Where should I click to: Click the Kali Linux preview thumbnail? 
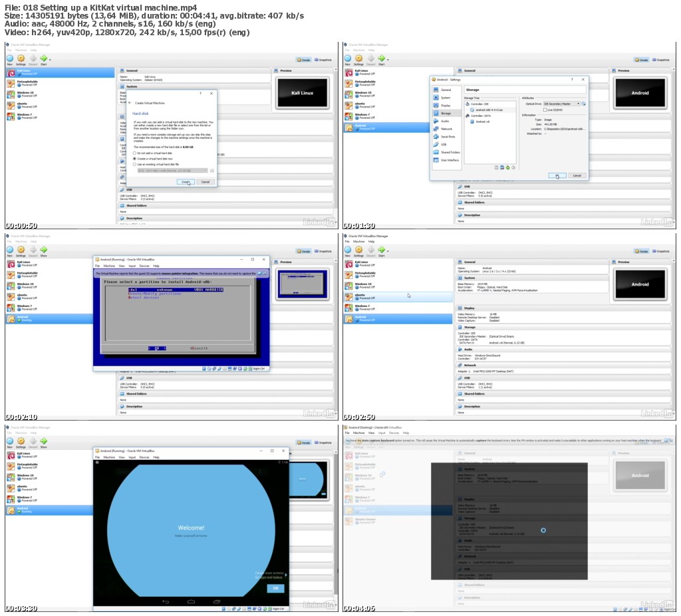coord(303,92)
